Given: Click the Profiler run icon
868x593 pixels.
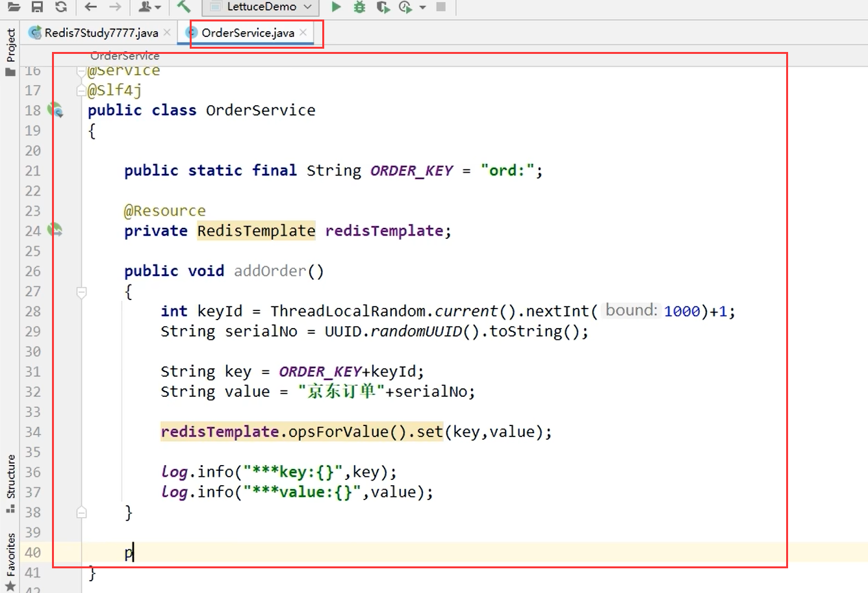Looking at the screenshot, I should [405, 7].
